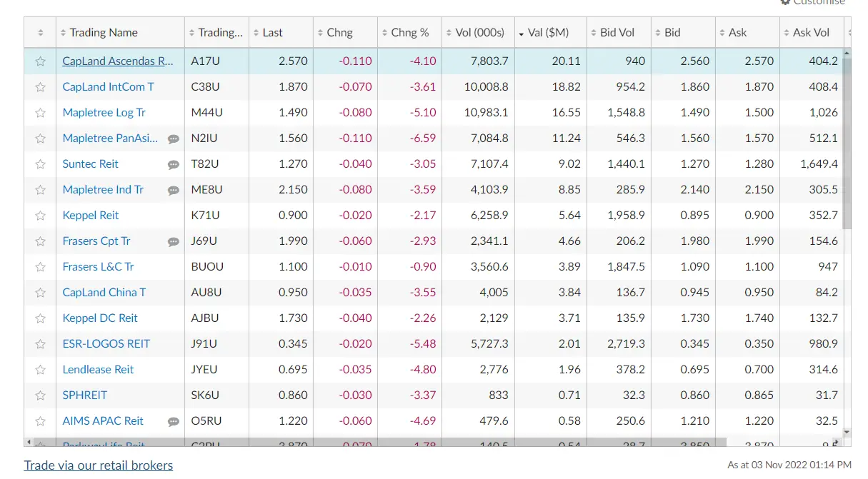868x479 pixels.
Task: Toggle favourite star for Mapletree Log Tr
Action: pyautogui.click(x=40, y=113)
